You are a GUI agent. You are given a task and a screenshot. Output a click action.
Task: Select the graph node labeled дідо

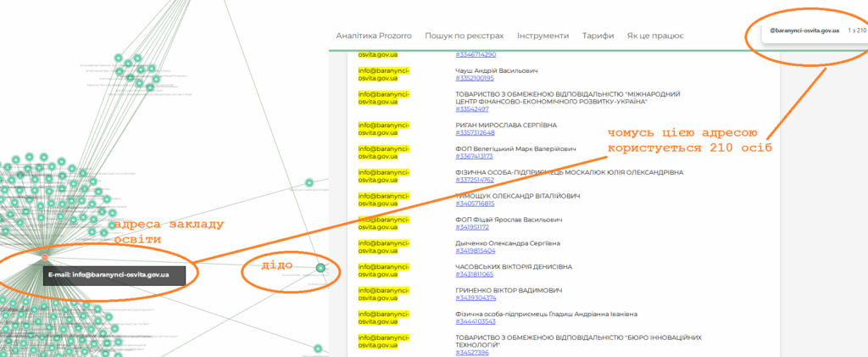[320, 268]
